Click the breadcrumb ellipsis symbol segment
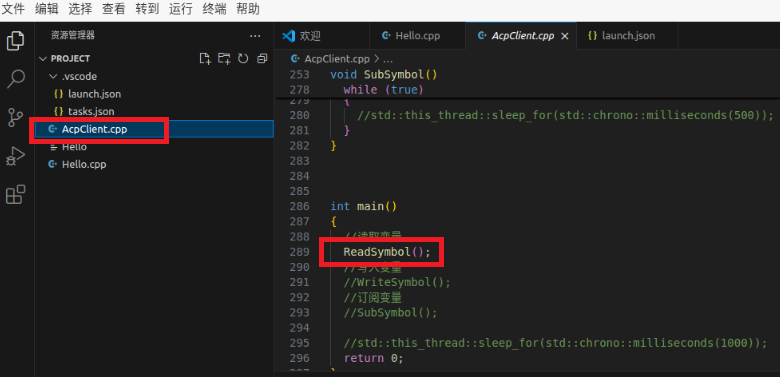Viewport: 780px width, 377px height. tap(389, 59)
